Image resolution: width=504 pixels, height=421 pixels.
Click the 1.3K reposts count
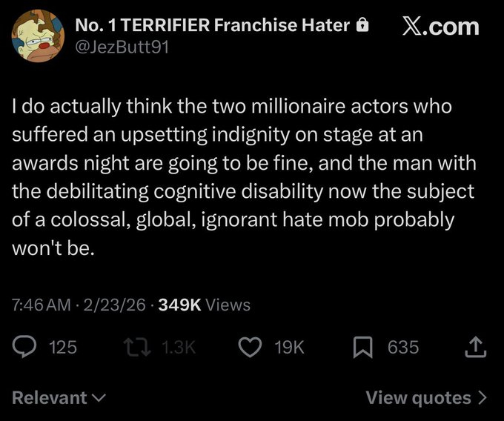pyautogui.click(x=178, y=347)
